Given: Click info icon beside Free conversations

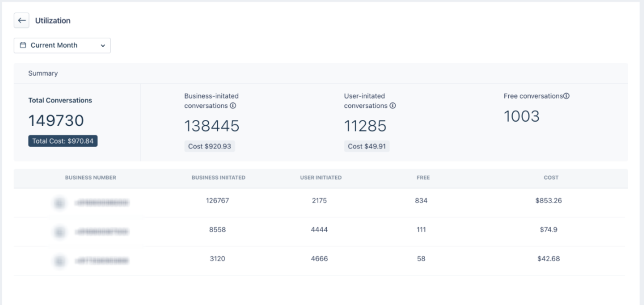Looking at the screenshot, I should click(567, 96).
